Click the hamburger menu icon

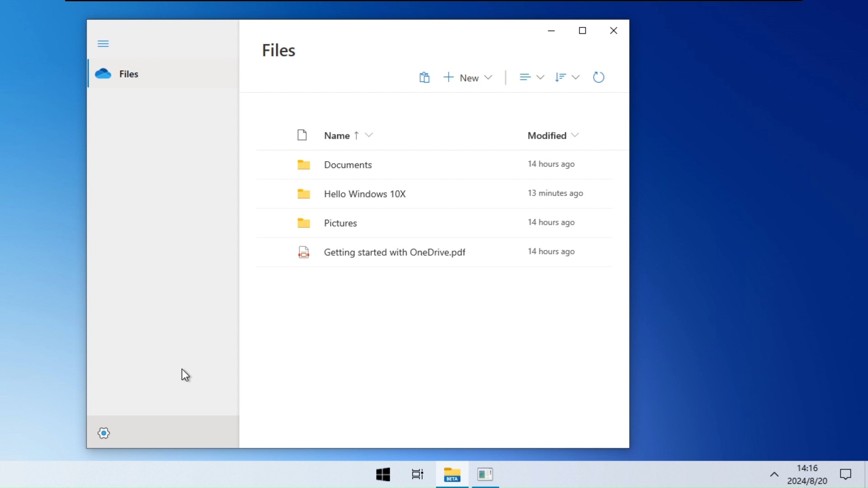pos(103,44)
